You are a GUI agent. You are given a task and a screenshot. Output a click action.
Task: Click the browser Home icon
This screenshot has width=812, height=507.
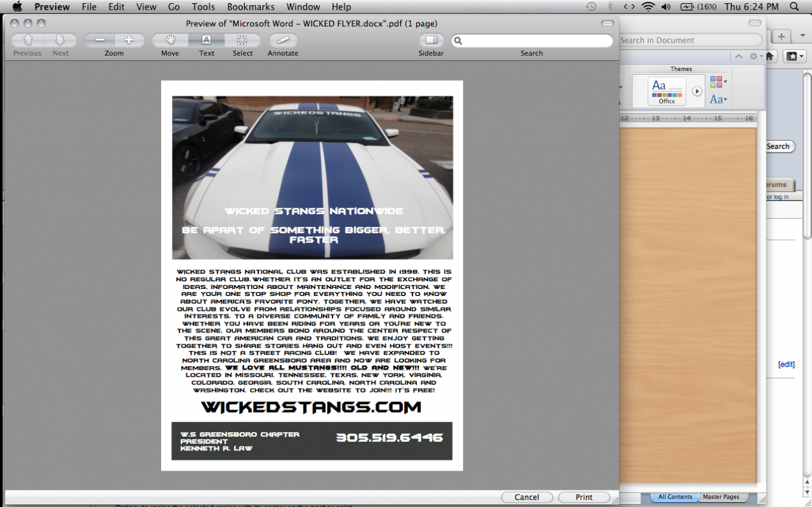tap(770, 56)
